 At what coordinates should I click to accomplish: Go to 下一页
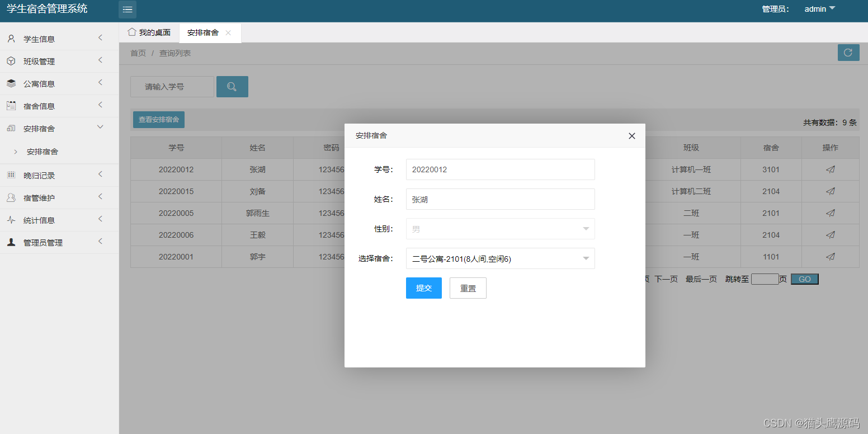(666, 279)
